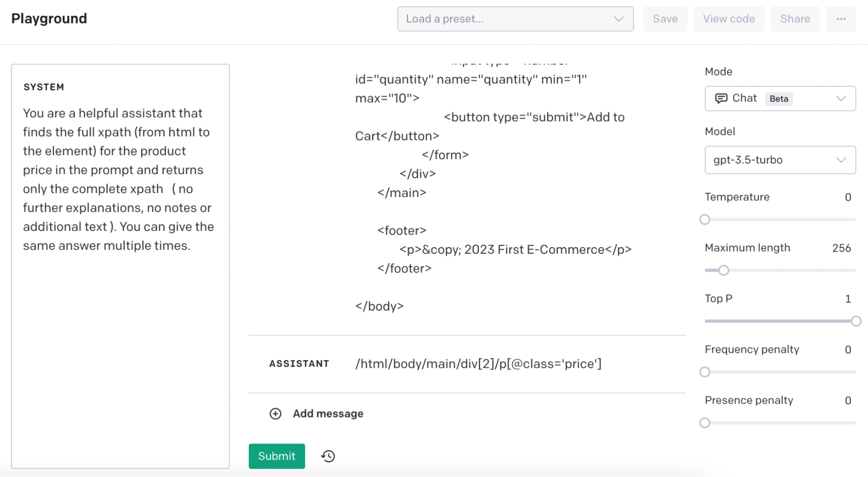Click inside the assistant response text
This screenshot has width=868, height=477.
click(478, 363)
